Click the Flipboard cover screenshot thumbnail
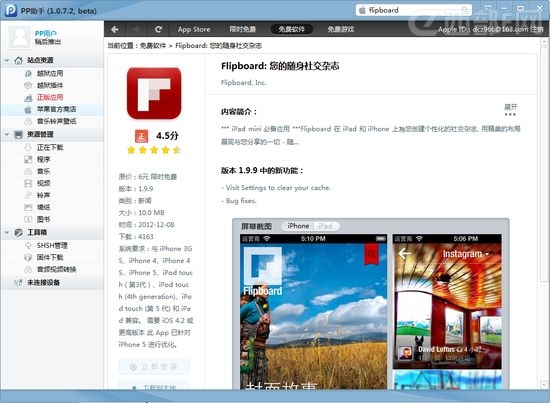 coord(314,311)
